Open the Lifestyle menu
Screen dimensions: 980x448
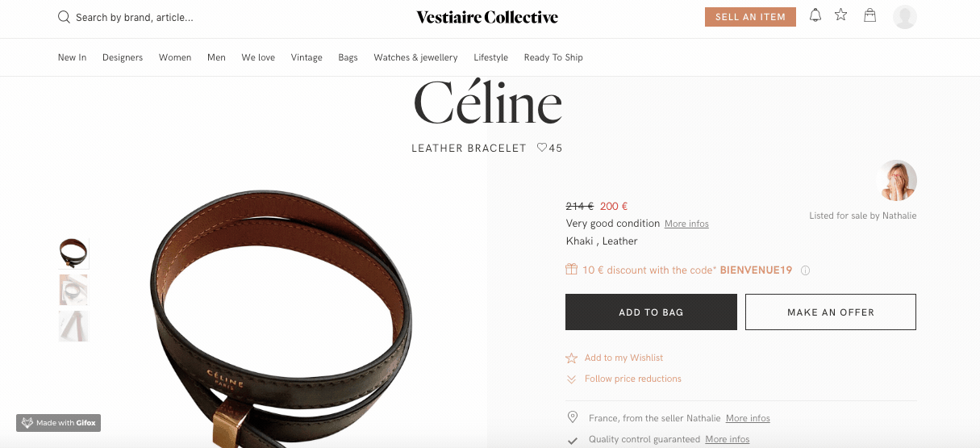coord(490,57)
